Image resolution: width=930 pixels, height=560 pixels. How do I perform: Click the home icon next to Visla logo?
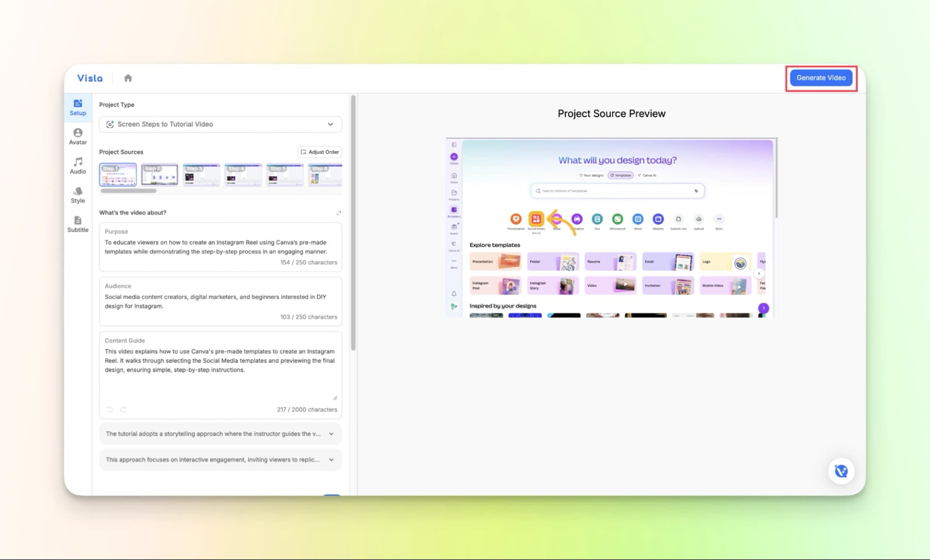[128, 78]
